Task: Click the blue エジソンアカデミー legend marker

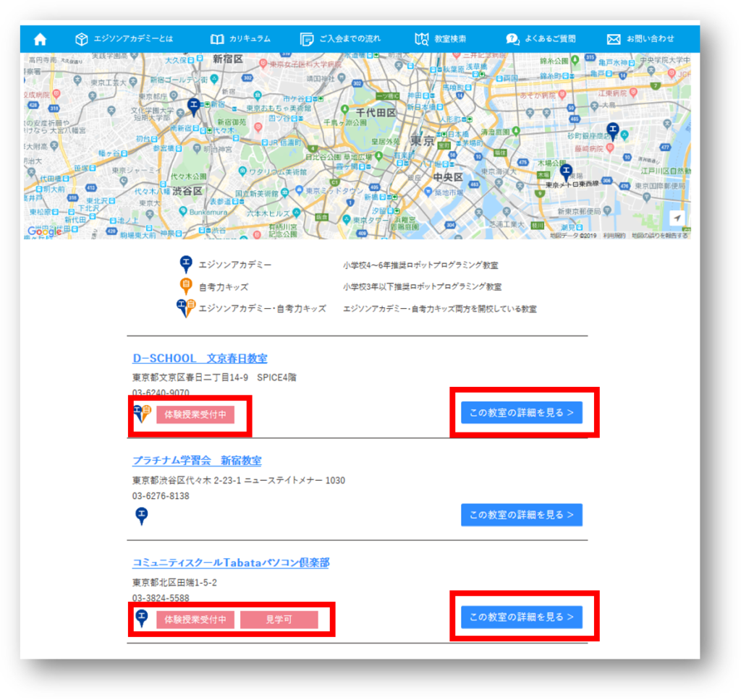Action: click(x=186, y=264)
